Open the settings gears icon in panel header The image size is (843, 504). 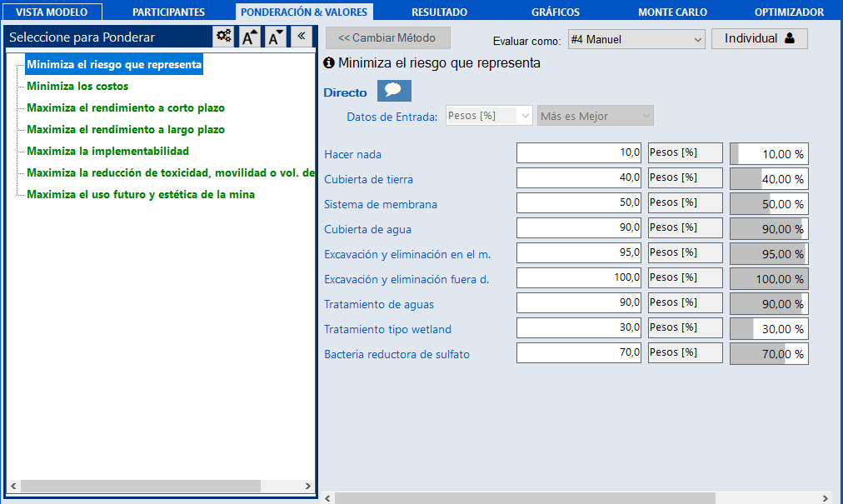tap(223, 37)
